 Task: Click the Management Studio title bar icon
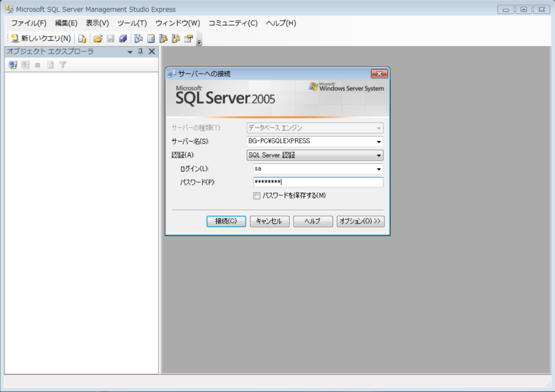point(9,9)
